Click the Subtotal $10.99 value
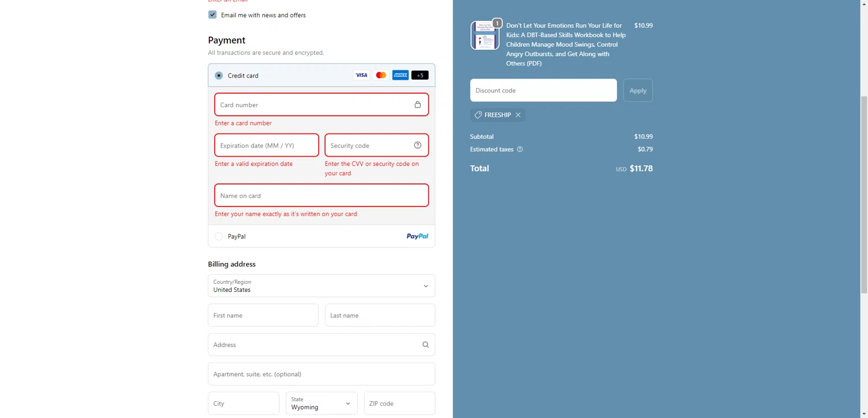The height and width of the screenshot is (418, 868). pos(643,136)
